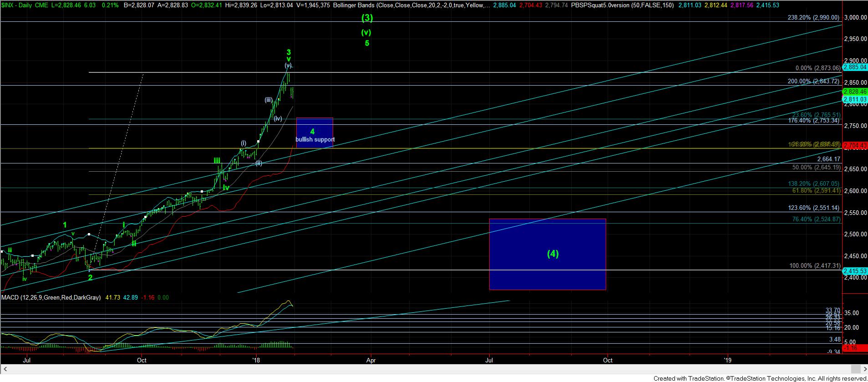Click the 'Created with TradeStation' footer text
868x382 pixels.
point(759,378)
